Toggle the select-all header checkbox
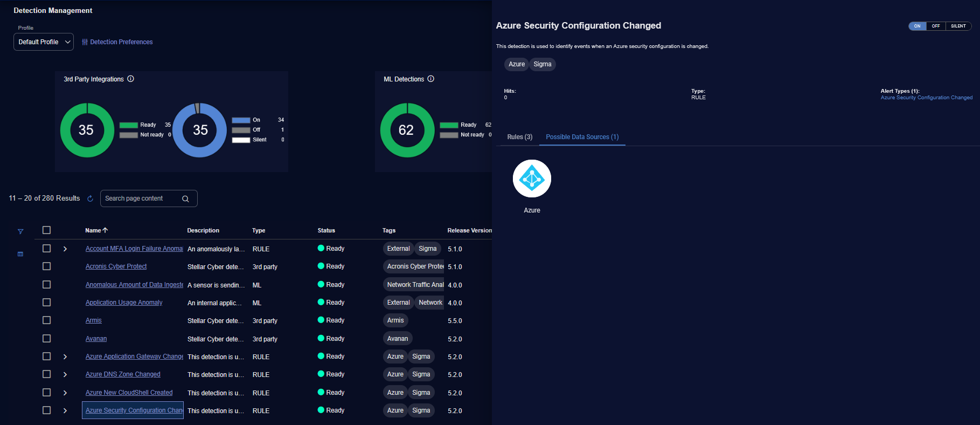Image resolution: width=980 pixels, height=425 pixels. [x=47, y=230]
